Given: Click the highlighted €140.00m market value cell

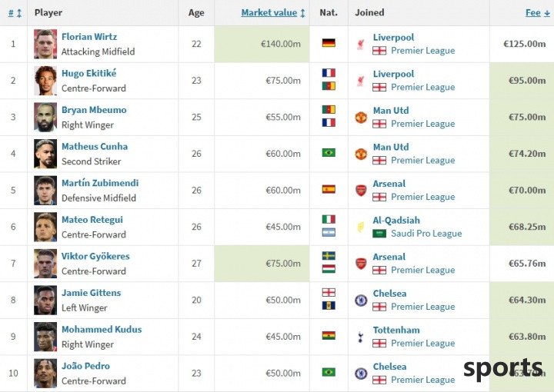Looking at the screenshot, I should pyautogui.click(x=262, y=44).
